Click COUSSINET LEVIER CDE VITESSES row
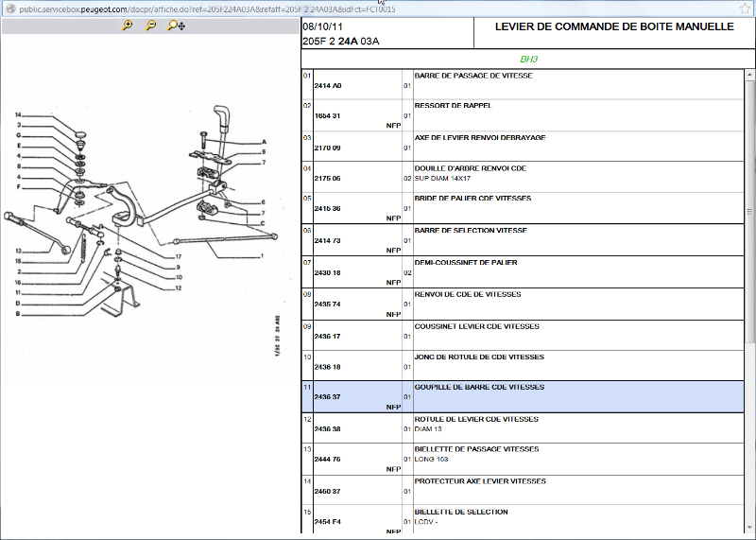Viewport: 756px width, 540px height. (x=523, y=336)
